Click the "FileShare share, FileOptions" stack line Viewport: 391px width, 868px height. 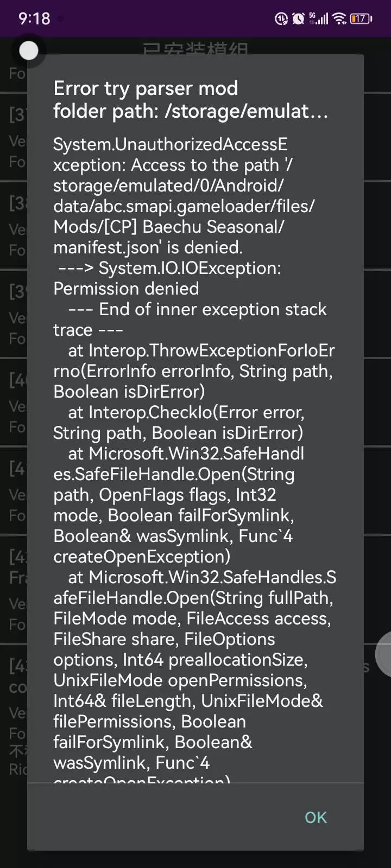(x=164, y=639)
